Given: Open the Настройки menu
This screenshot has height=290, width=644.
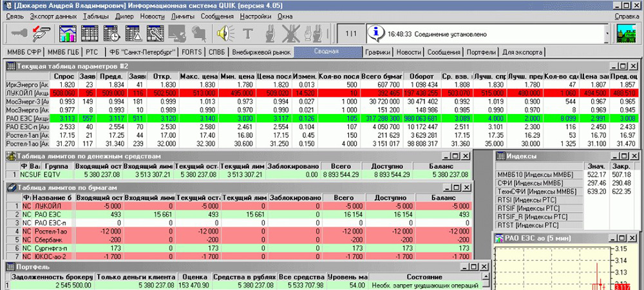Looking at the screenshot, I should pyautogui.click(x=256, y=16).
